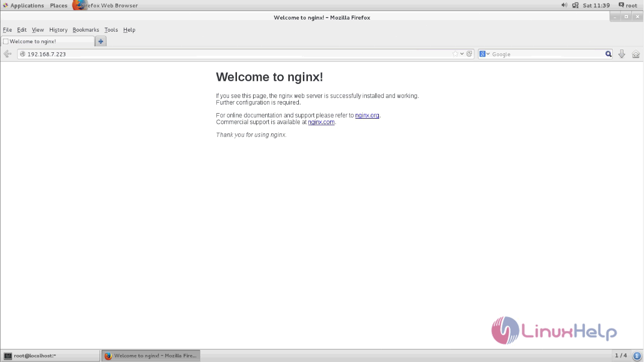Open the Places menu in top panel
This screenshot has height=362, width=644.
coord(58,6)
